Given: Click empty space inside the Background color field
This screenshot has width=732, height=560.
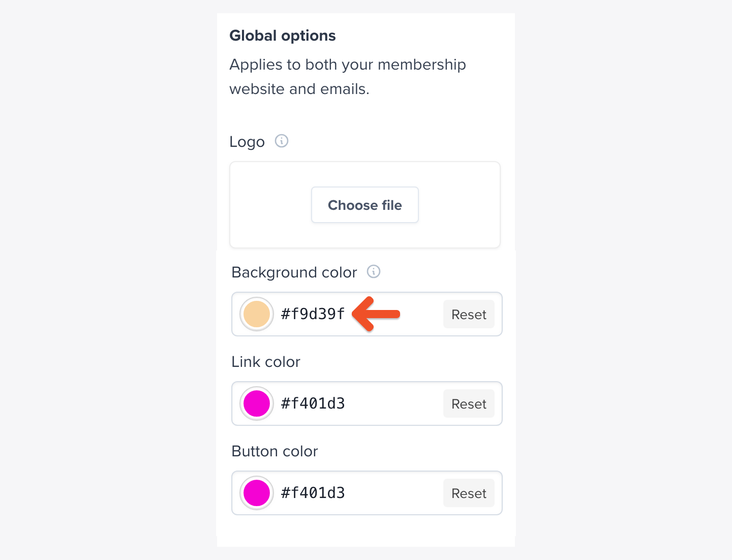Looking at the screenshot, I should 421,315.
